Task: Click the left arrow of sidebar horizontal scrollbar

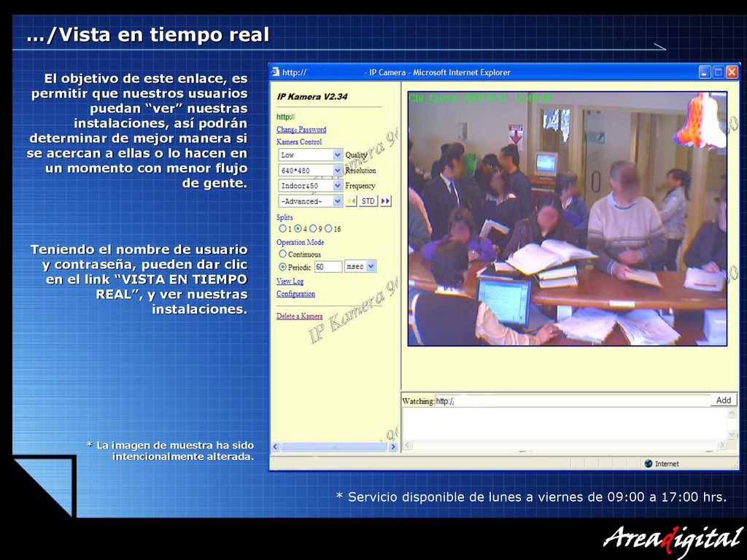Action: coord(275,447)
